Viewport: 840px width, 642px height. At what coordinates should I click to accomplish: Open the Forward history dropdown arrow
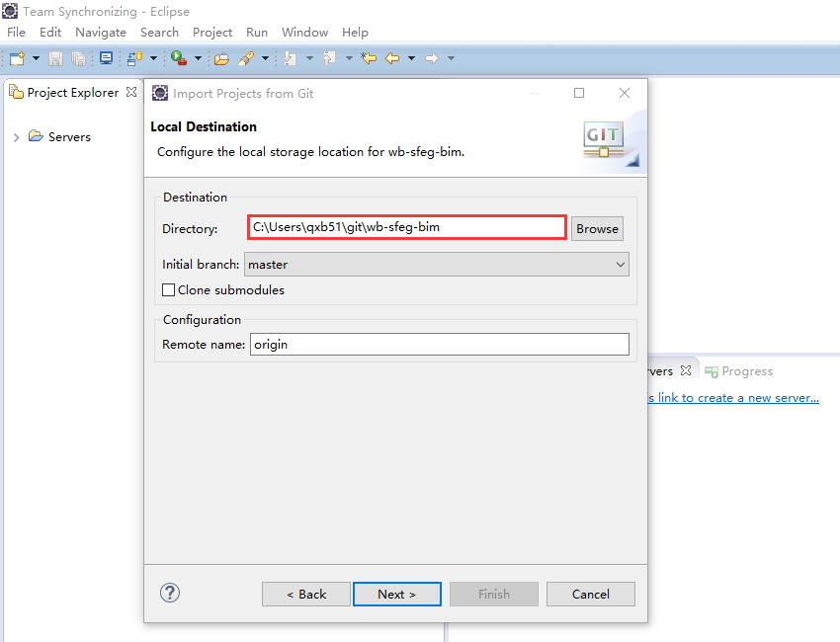click(x=451, y=58)
